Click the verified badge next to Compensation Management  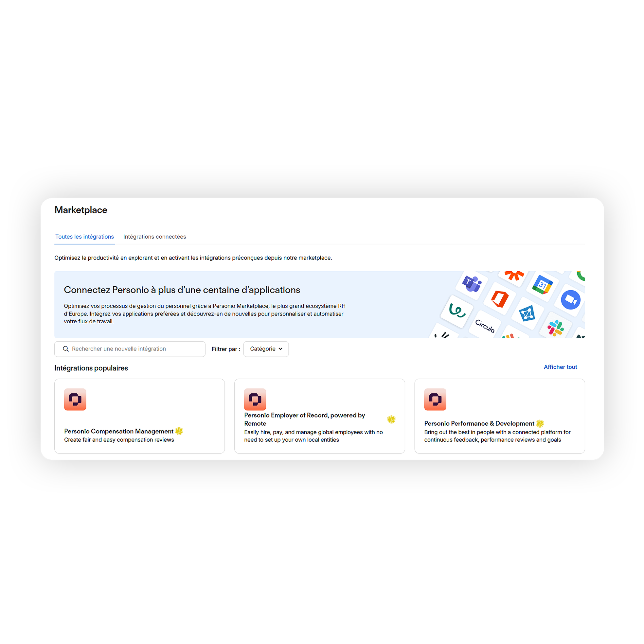179,431
